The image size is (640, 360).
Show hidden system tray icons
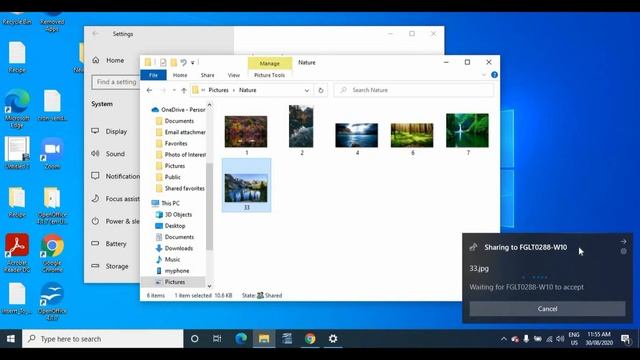pyautogui.click(x=504, y=339)
